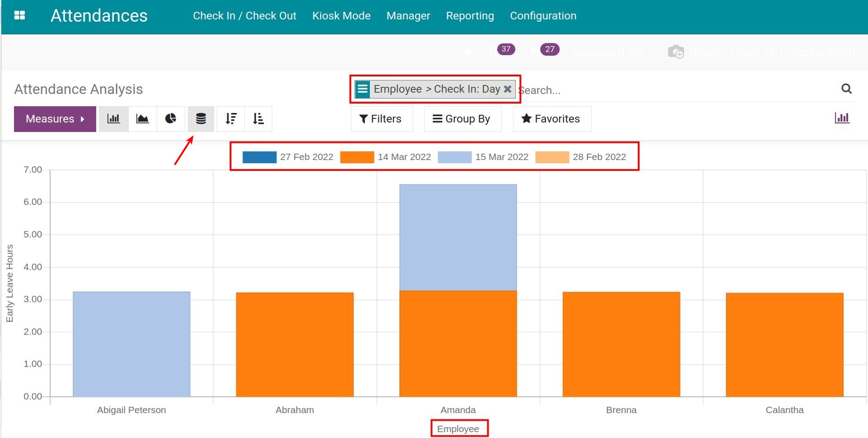Click the search magnifier icon

(x=846, y=89)
